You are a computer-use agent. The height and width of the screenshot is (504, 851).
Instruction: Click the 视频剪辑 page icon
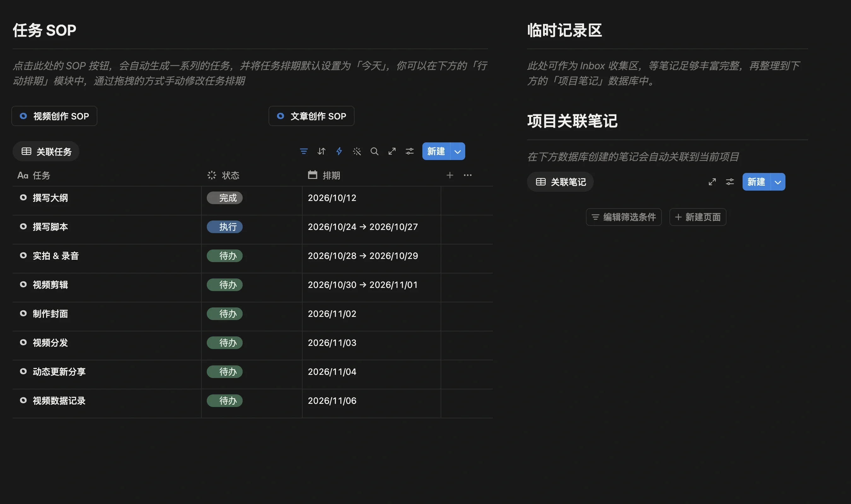(x=23, y=285)
